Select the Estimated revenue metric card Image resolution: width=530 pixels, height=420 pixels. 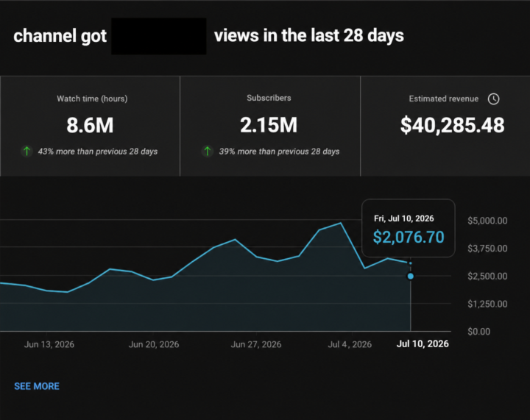[x=445, y=127]
